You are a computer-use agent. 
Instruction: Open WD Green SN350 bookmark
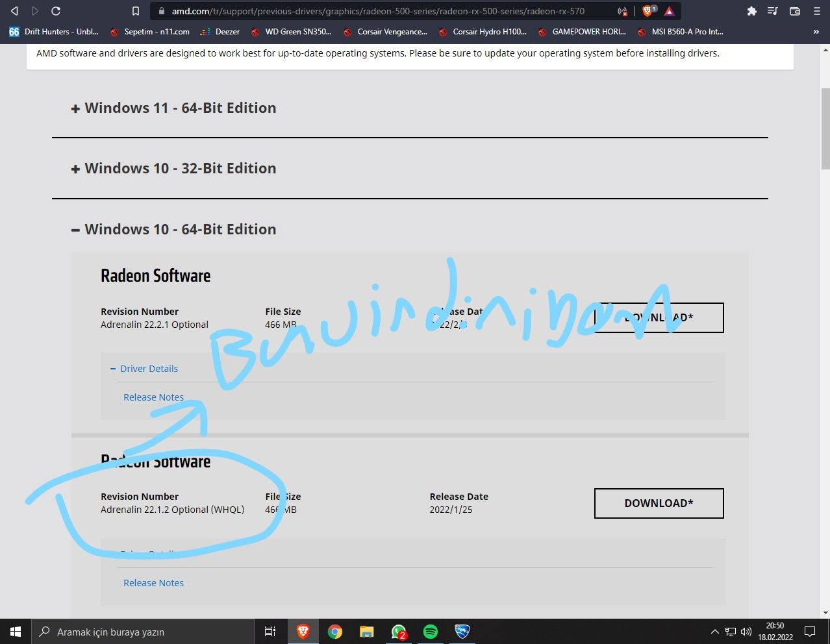click(292, 31)
